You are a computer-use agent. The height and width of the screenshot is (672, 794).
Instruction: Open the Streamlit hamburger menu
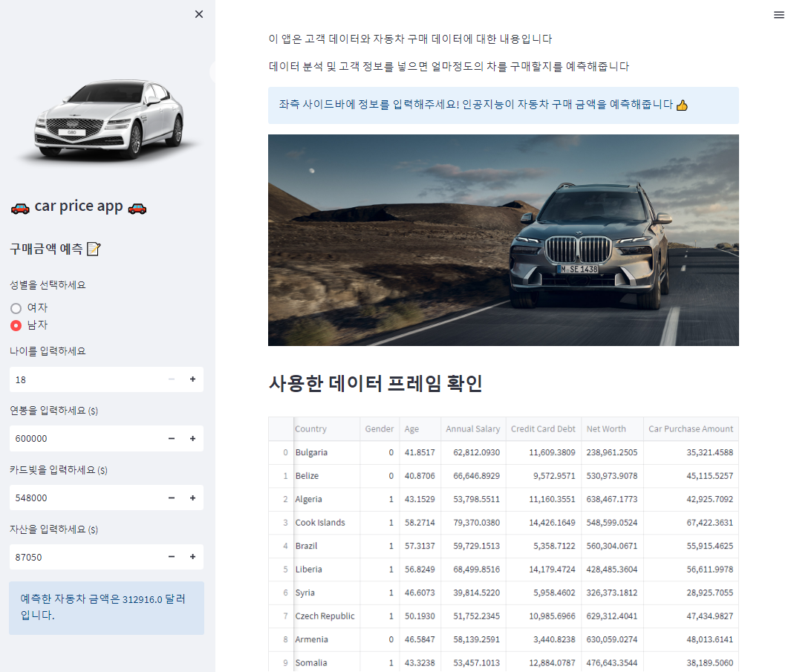pyautogui.click(x=778, y=14)
